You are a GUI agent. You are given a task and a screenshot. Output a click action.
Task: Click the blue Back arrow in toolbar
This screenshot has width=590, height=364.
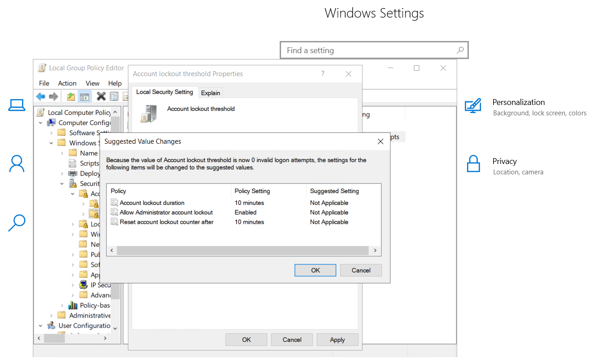point(41,96)
